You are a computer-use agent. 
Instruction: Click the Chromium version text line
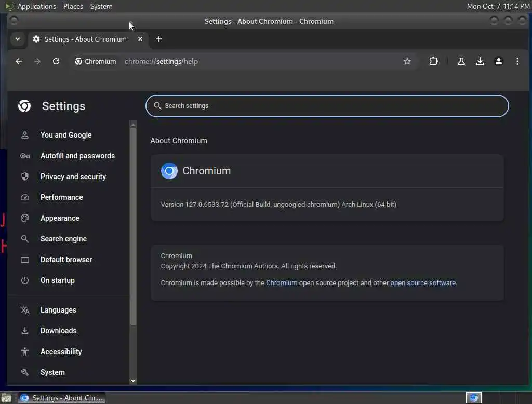(x=278, y=204)
